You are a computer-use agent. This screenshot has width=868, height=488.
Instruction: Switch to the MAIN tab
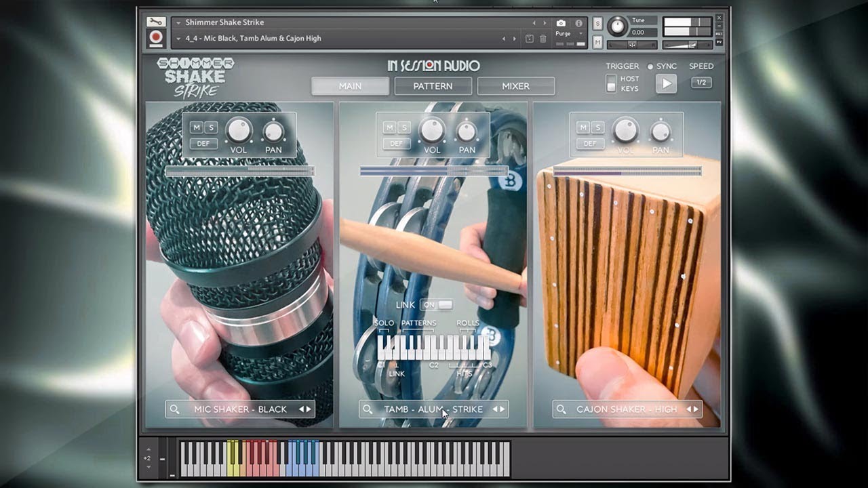coord(350,86)
